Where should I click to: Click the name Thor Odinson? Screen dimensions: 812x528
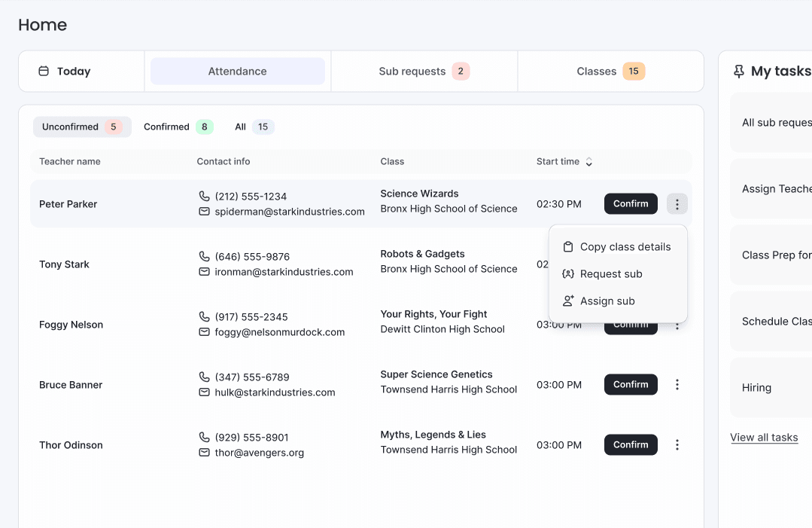coord(71,445)
